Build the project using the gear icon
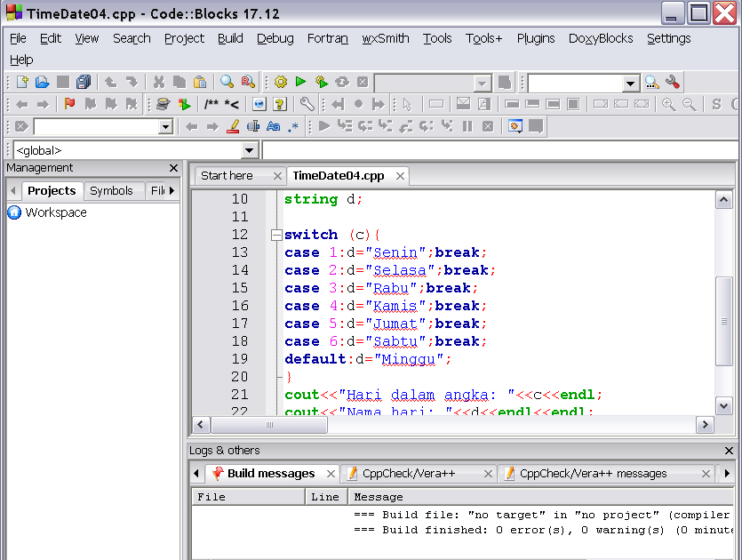The width and height of the screenshot is (742, 560). click(279, 81)
